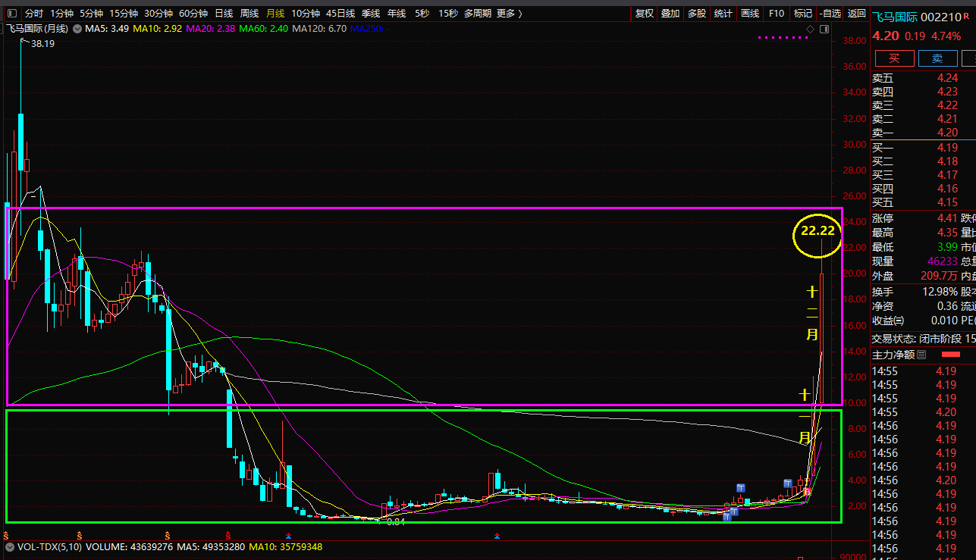The height and width of the screenshot is (560, 976).
Task: Click the 卖一 price 4.20
Action: pyautogui.click(x=947, y=133)
